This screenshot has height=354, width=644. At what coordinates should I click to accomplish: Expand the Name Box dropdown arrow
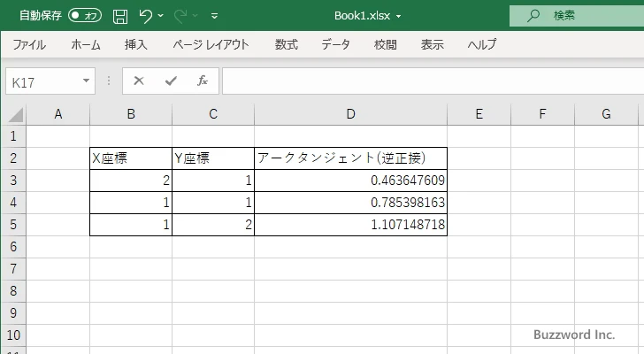(x=86, y=81)
